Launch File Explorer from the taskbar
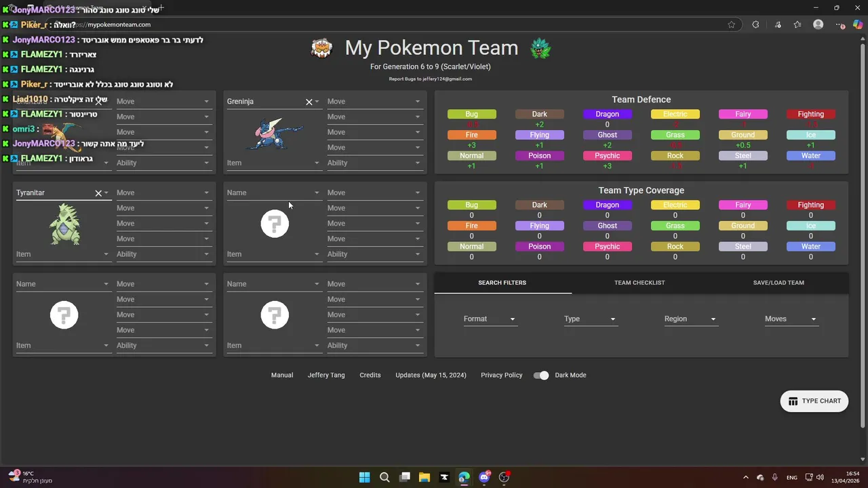 point(425,477)
